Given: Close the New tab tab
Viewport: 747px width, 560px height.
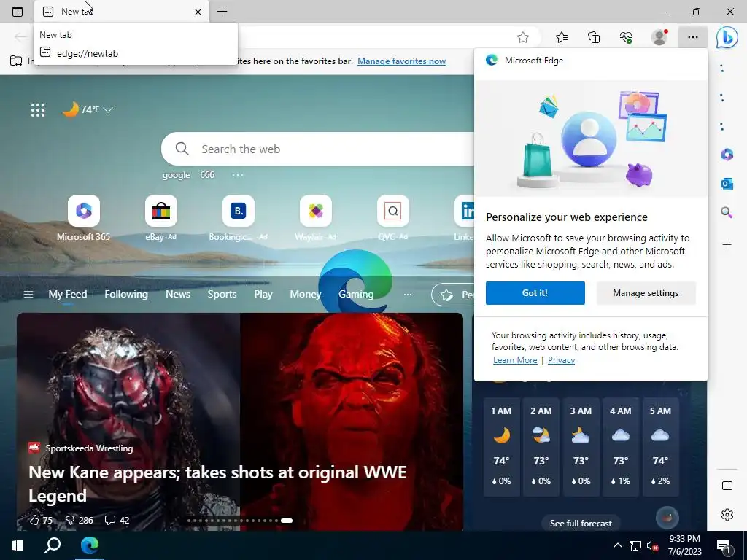Looking at the screenshot, I should pyautogui.click(x=198, y=12).
